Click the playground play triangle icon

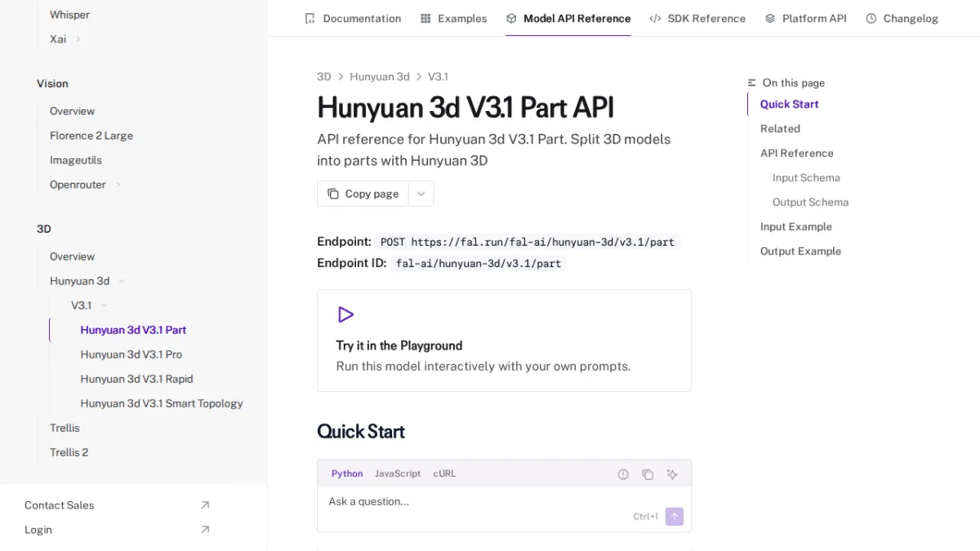[345, 314]
